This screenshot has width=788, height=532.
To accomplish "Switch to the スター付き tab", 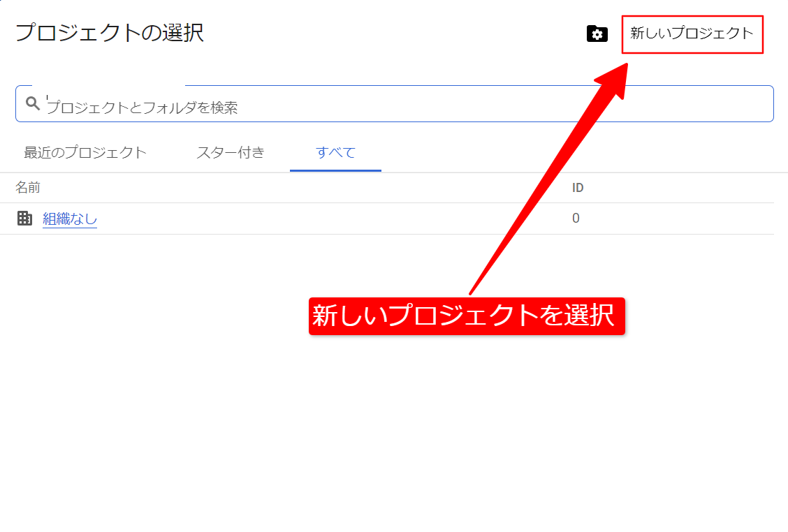I will click(x=231, y=153).
